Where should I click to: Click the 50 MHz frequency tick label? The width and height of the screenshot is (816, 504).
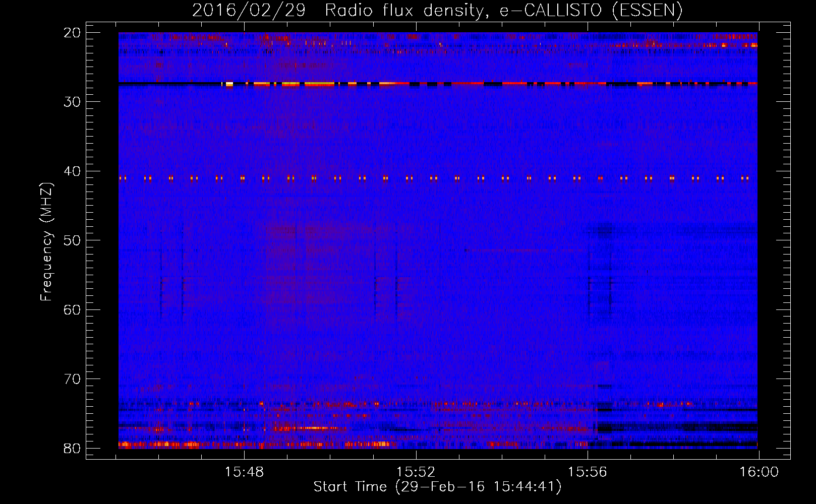(73, 240)
